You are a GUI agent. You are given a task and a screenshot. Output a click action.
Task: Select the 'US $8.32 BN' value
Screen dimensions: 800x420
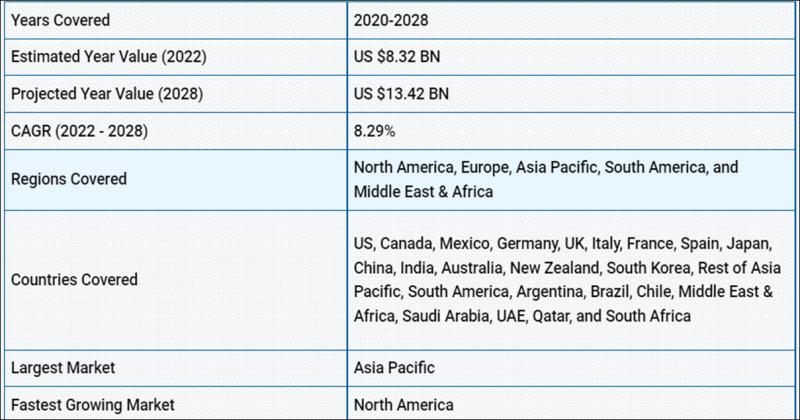coord(397,56)
